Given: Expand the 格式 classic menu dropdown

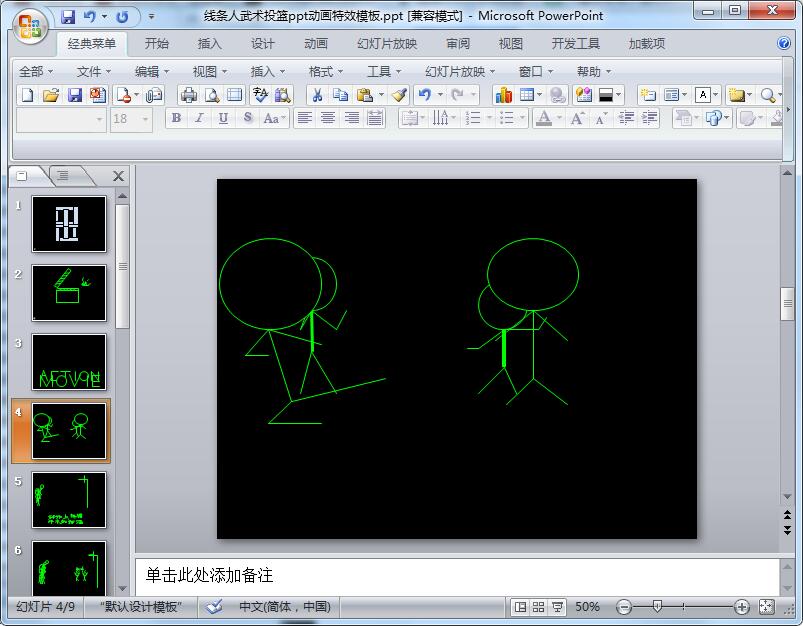Looking at the screenshot, I should 327,71.
